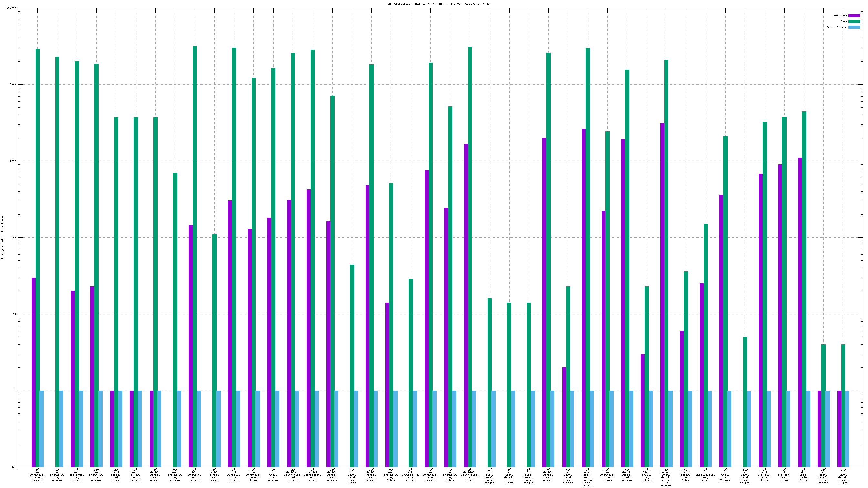Click the blue Score (0..1) legend swatch
This screenshot has width=868, height=488.
(853, 27)
